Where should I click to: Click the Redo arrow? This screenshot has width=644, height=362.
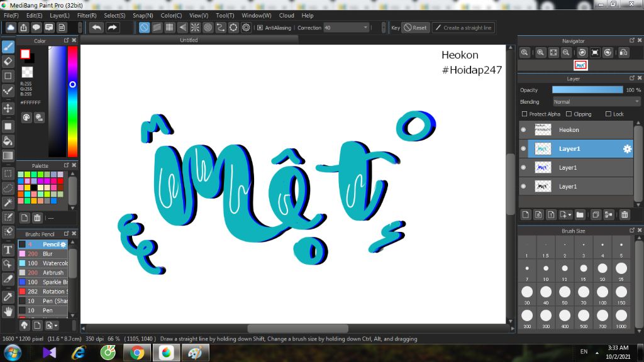112,28
